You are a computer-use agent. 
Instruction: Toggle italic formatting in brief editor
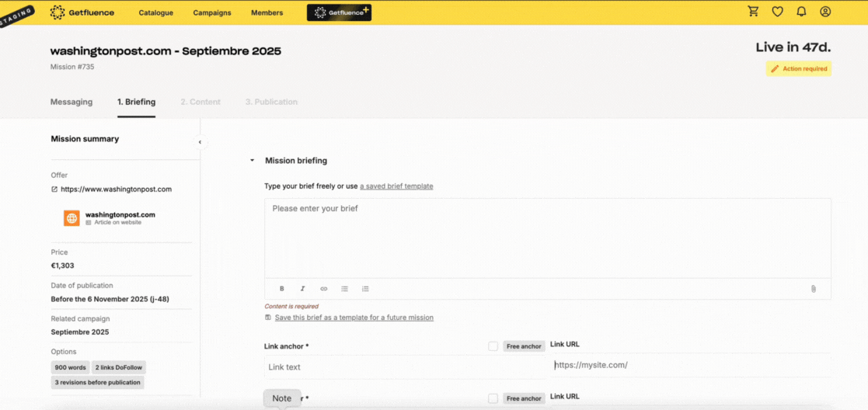pyautogui.click(x=302, y=289)
